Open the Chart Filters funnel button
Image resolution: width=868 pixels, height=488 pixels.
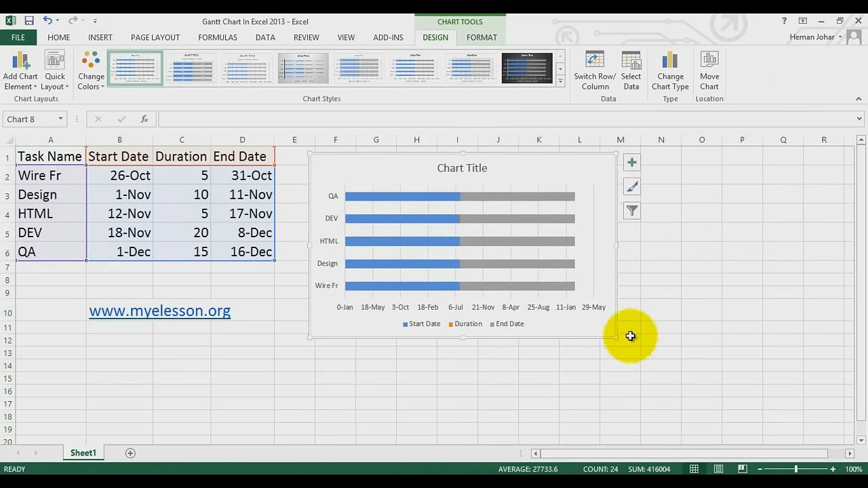point(631,211)
